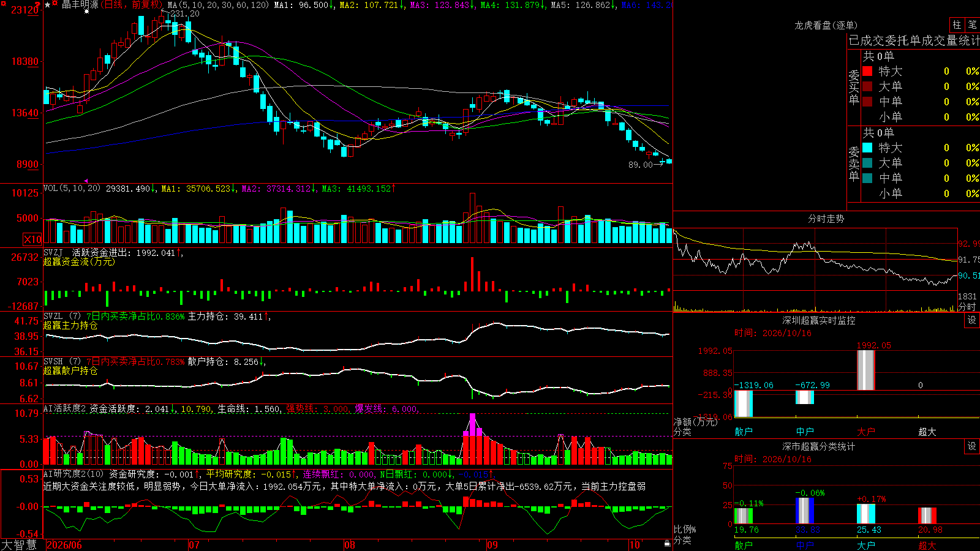Image resolution: width=980 pixels, height=551 pixels.
Task: Switch 龙虎看盘 to 柱 bar mode
Action: point(957,24)
